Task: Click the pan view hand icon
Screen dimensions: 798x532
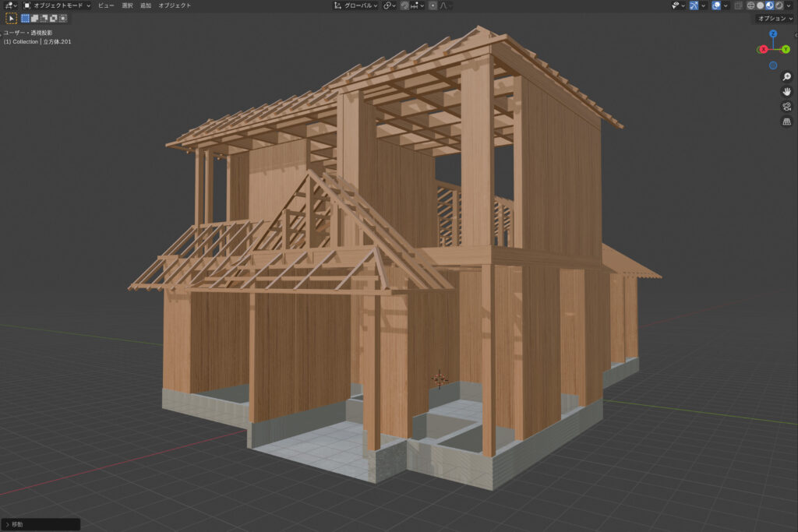Action: pos(787,91)
